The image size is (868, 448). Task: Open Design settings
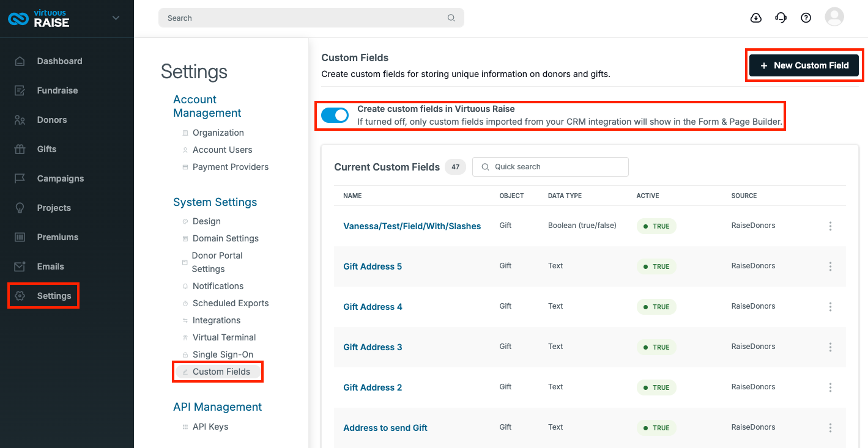(x=207, y=221)
